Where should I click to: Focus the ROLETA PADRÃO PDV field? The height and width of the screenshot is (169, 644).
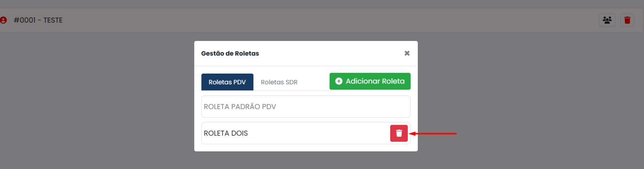tap(306, 107)
